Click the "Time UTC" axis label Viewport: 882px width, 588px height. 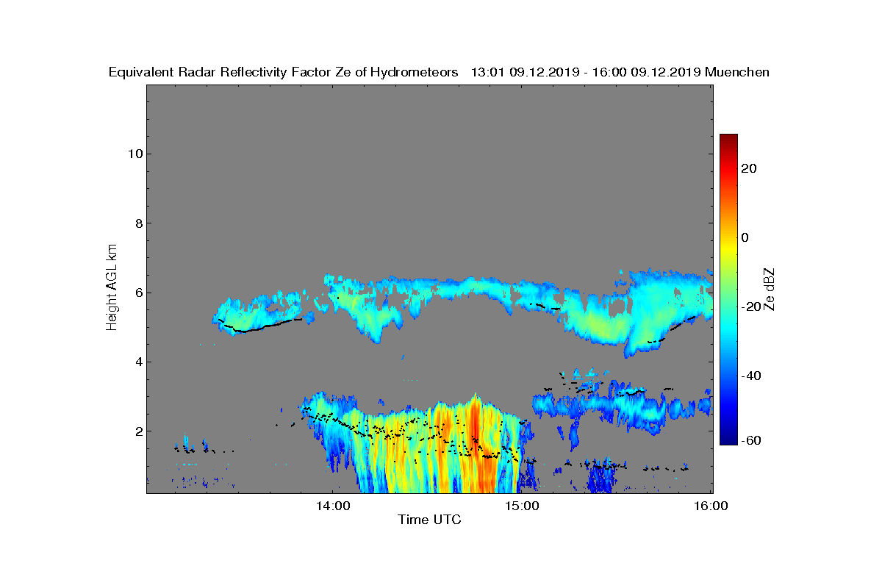(x=429, y=520)
